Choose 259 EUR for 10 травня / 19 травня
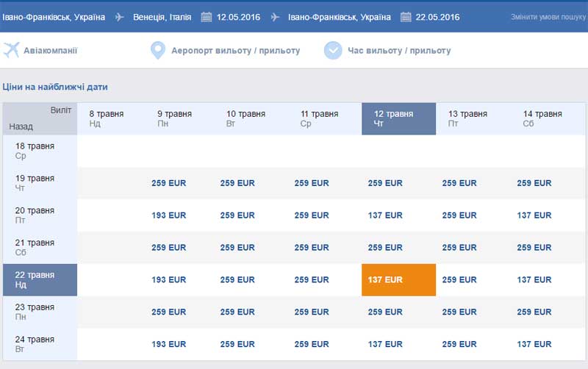This screenshot has width=588, height=369. (237, 183)
